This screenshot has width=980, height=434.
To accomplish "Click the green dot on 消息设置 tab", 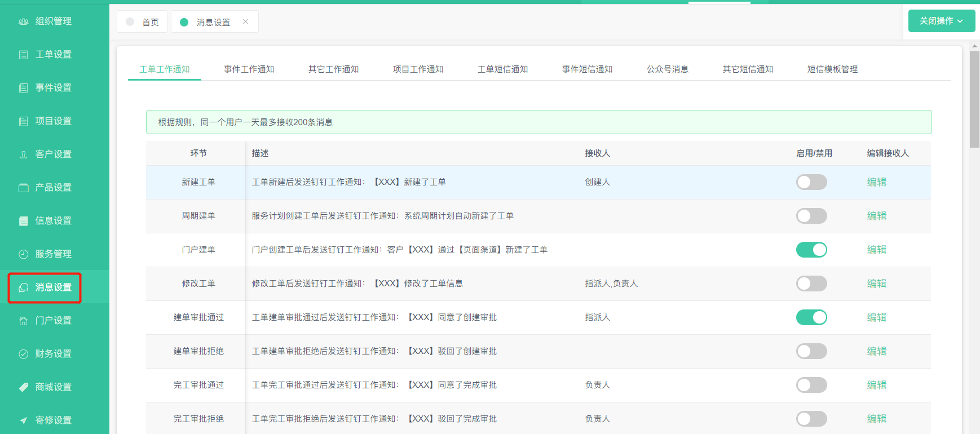I will (x=184, y=22).
